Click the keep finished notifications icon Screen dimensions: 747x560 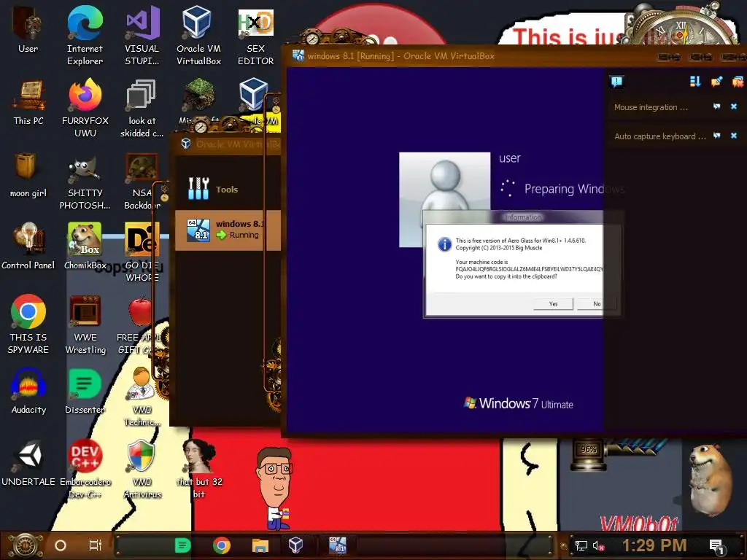click(716, 82)
